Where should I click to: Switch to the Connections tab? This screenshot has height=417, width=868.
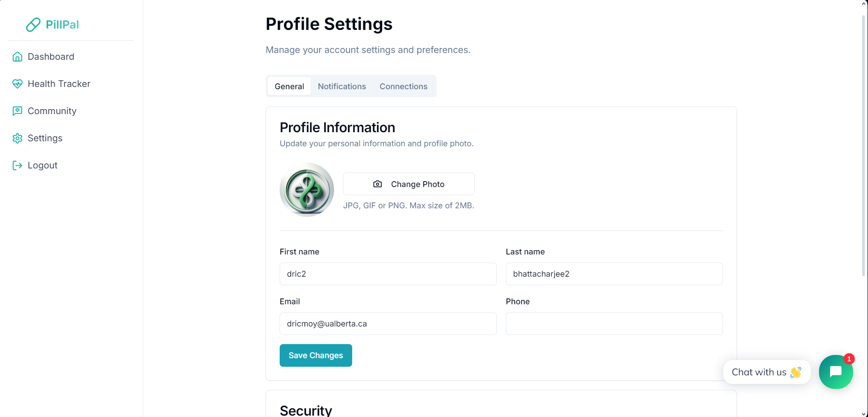tap(403, 86)
